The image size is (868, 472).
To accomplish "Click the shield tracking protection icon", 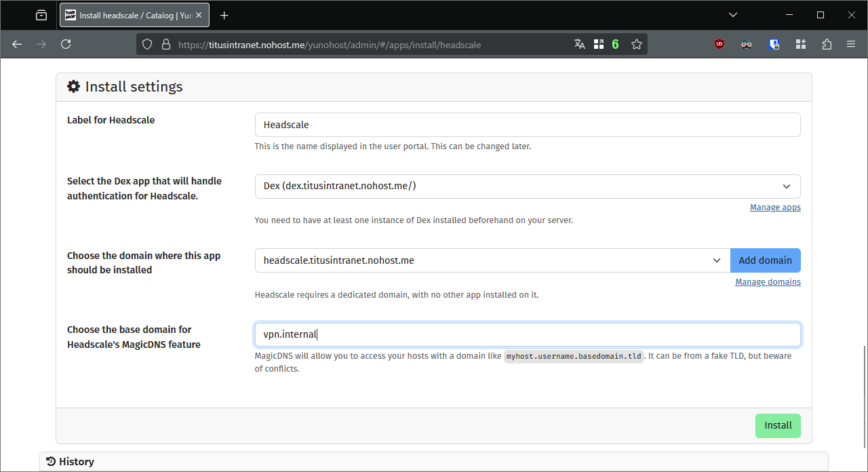I will (147, 44).
